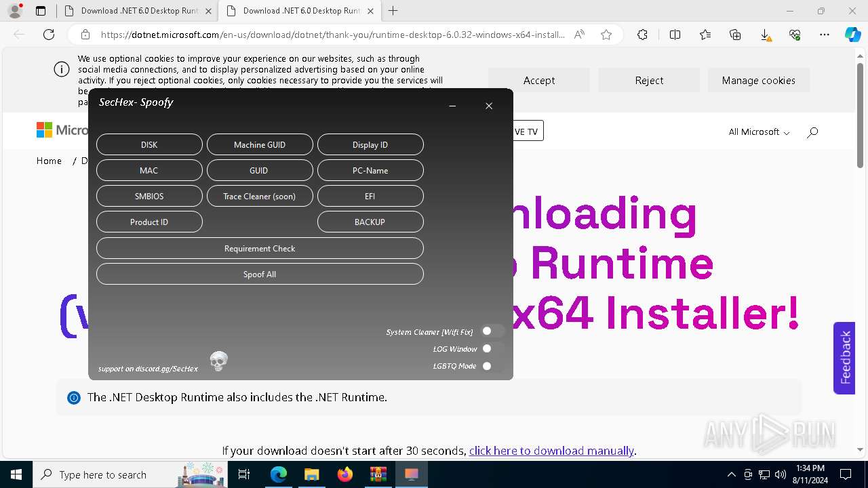Click the info icon in cookie banner

(x=62, y=69)
